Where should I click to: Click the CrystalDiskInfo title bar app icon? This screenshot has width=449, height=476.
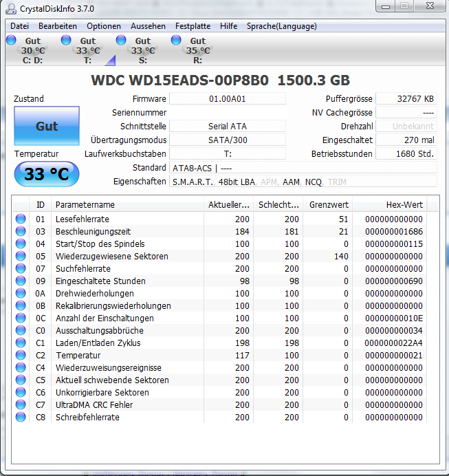pos(11,9)
